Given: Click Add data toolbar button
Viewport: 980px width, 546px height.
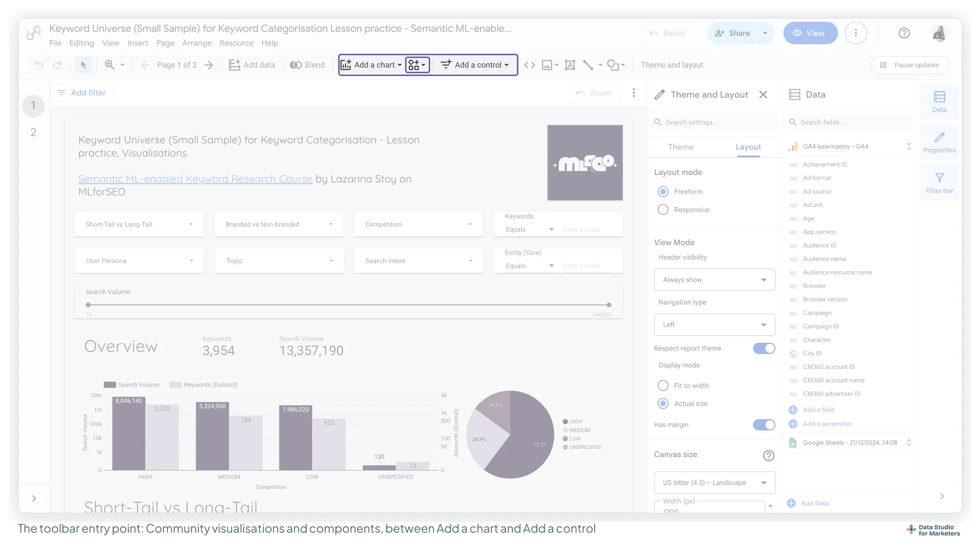Looking at the screenshot, I should coord(252,65).
